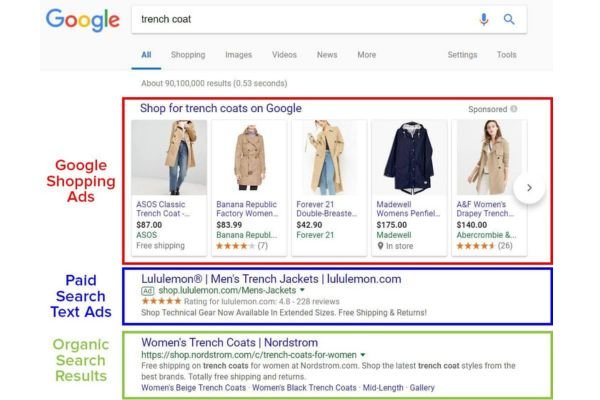Open the Tools option

coord(506,55)
